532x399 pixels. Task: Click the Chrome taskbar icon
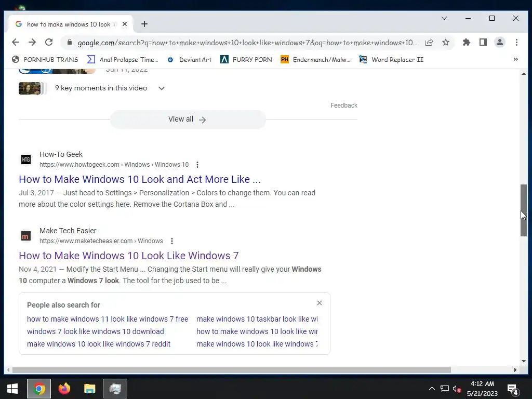click(x=39, y=389)
